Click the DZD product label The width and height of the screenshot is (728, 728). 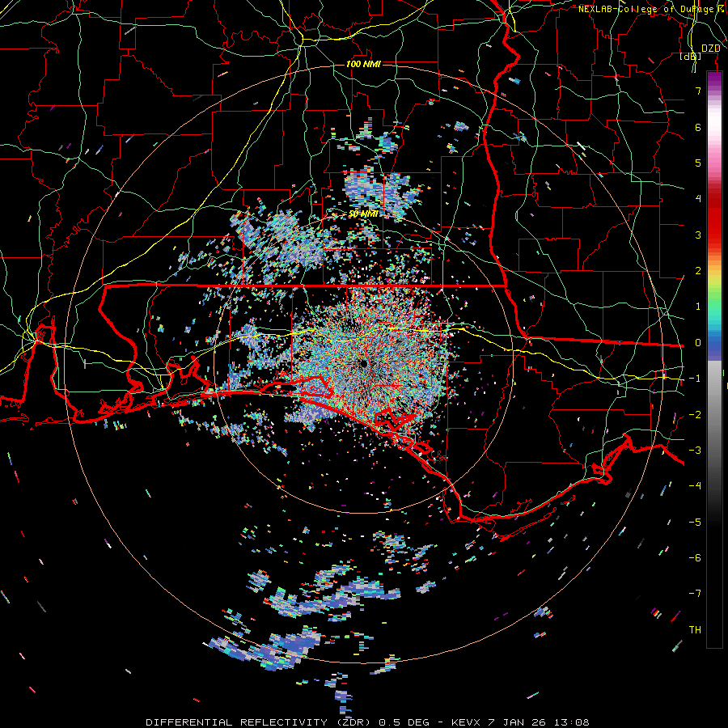(711, 49)
